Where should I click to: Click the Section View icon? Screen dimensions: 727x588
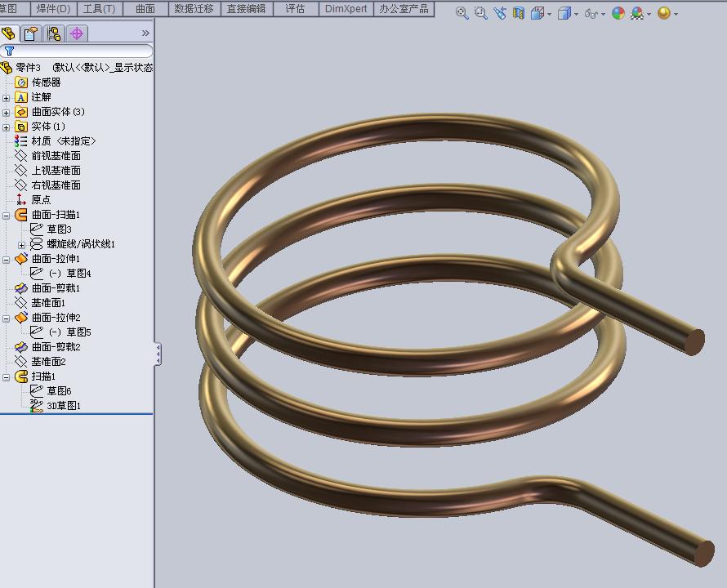click(518, 13)
